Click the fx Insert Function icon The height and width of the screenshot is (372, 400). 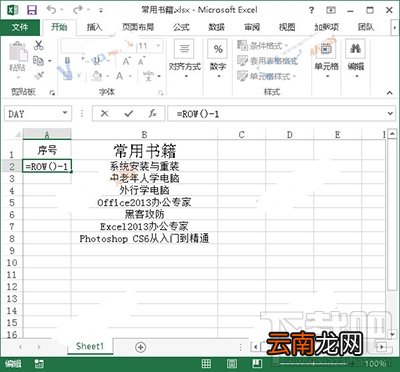pos(153,114)
